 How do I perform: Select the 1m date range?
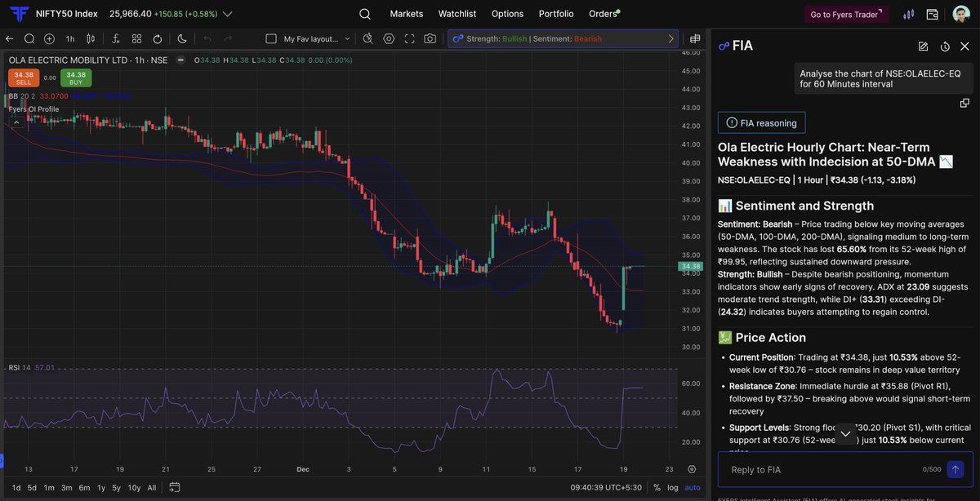coord(49,487)
